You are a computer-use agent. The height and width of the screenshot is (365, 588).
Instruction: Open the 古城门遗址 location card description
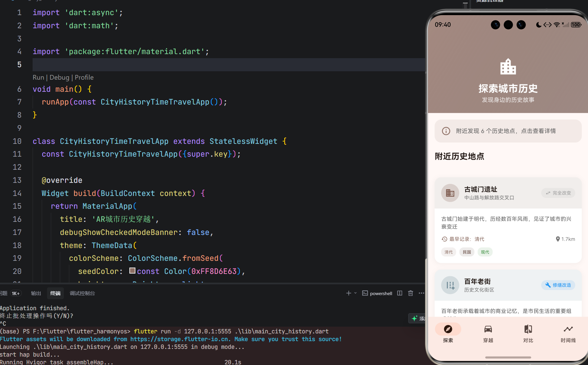pyautogui.click(x=506, y=222)
